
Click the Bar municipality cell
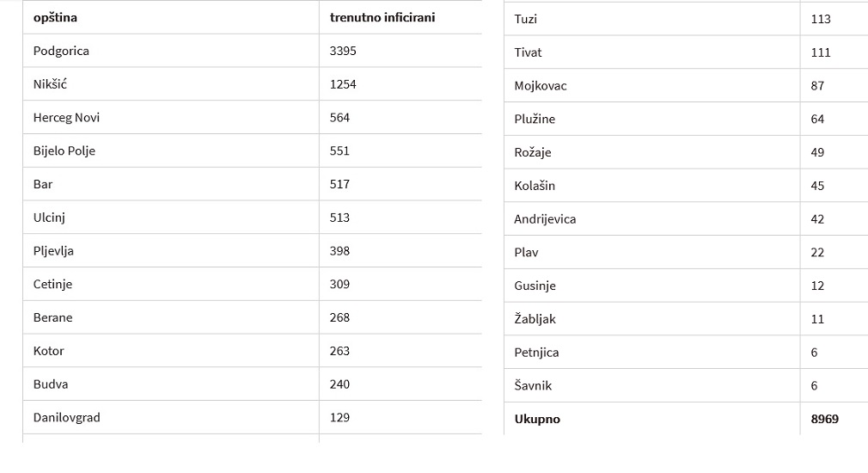pyautogui.click(x=171, y=184)
